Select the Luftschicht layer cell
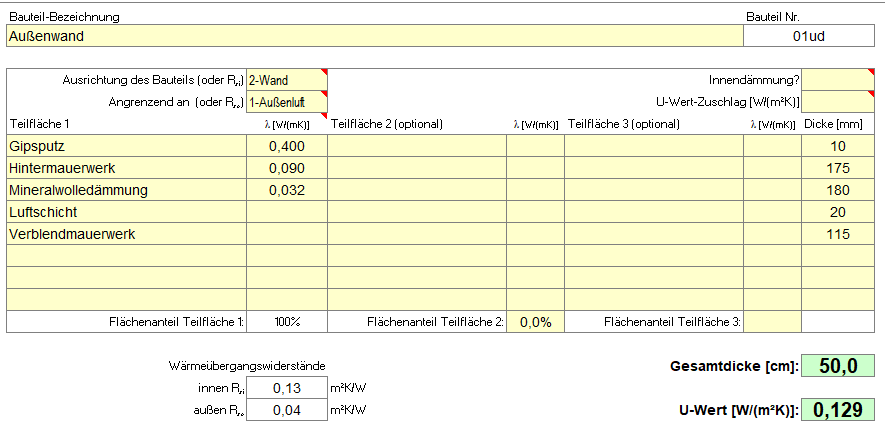885x427 pixels. (126, 212)
